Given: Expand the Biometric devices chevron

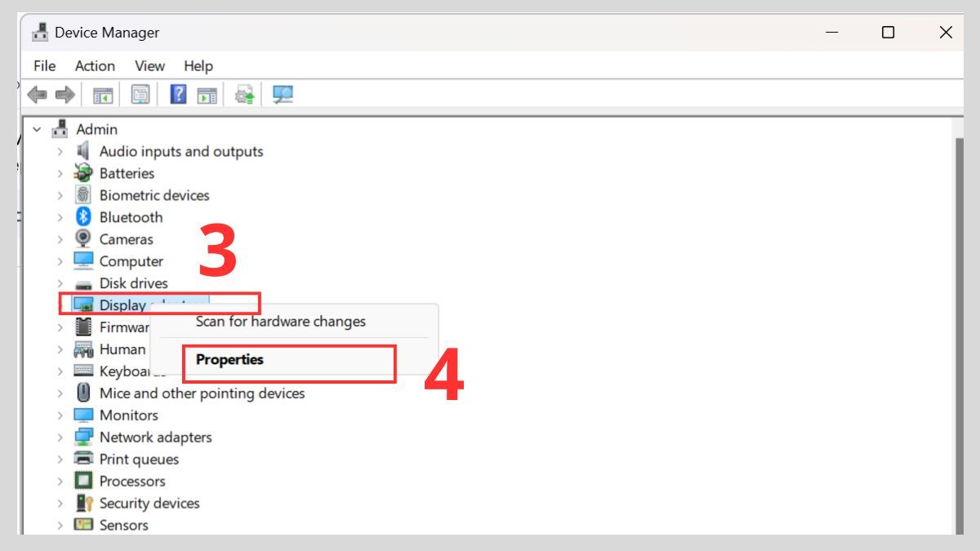Looking at the screenshot, I should (60, 195).
